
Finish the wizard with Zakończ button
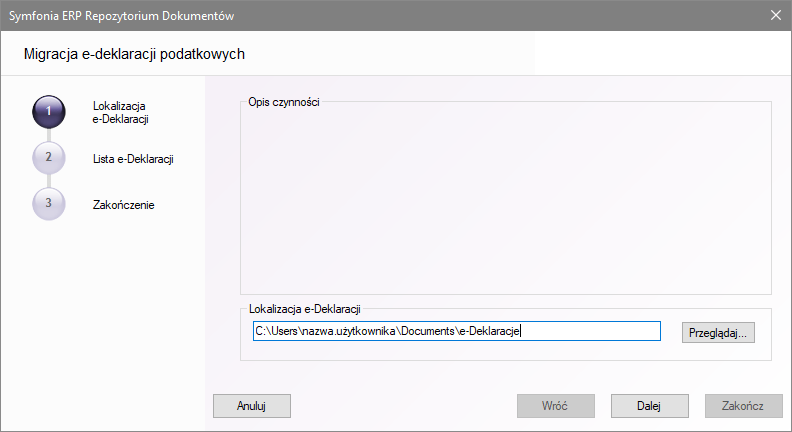click(743, 406)
